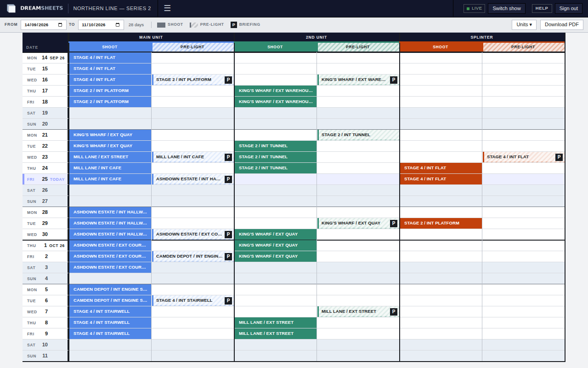Open the hamburger menu
This screenshot has height=368, width=588.
coord(167,8)
